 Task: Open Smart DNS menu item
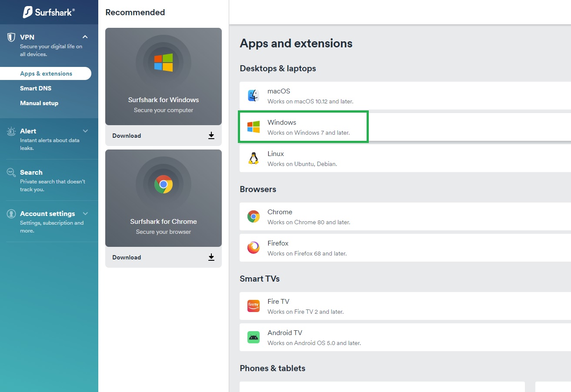pyautogui.click(x=36, y=88)
